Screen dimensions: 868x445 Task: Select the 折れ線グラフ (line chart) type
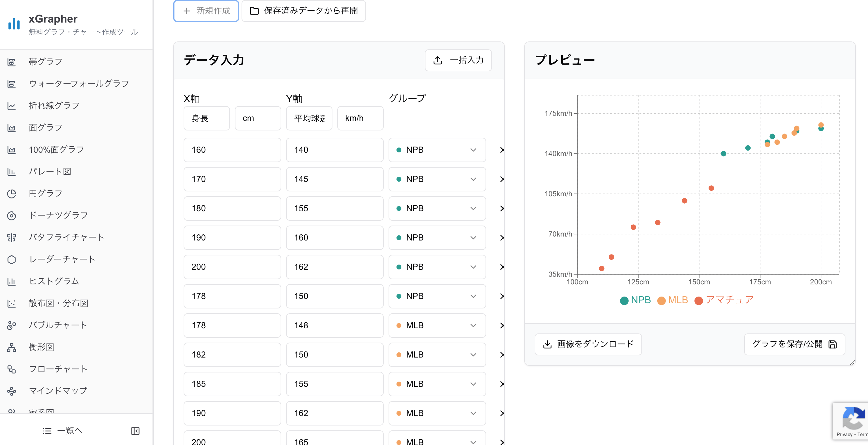(54, 105)
